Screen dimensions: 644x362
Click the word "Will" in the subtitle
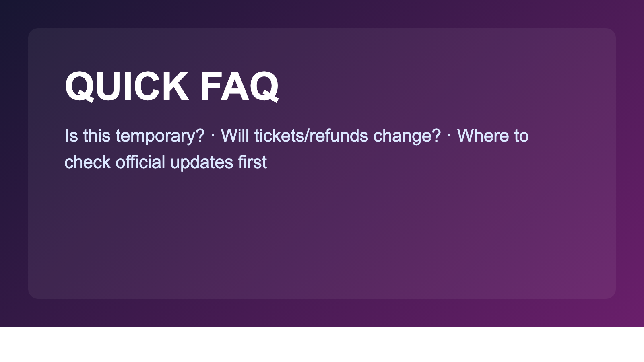point(235,136)
